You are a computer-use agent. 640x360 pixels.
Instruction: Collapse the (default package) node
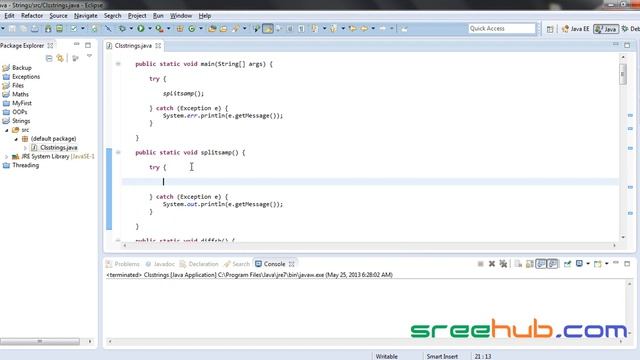tap(16, 139)
